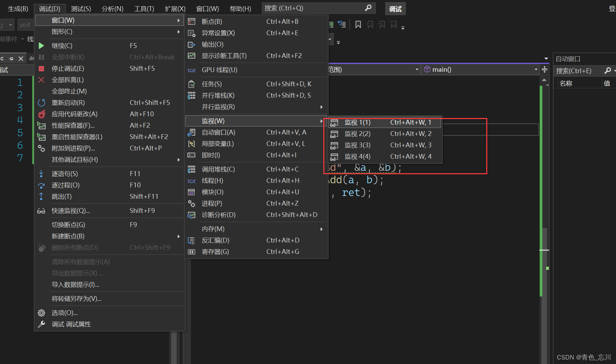Click the Apply Code Changes flame icon
Image resolution: width=616 pixels, height=364 pixels.
(41, 114)
